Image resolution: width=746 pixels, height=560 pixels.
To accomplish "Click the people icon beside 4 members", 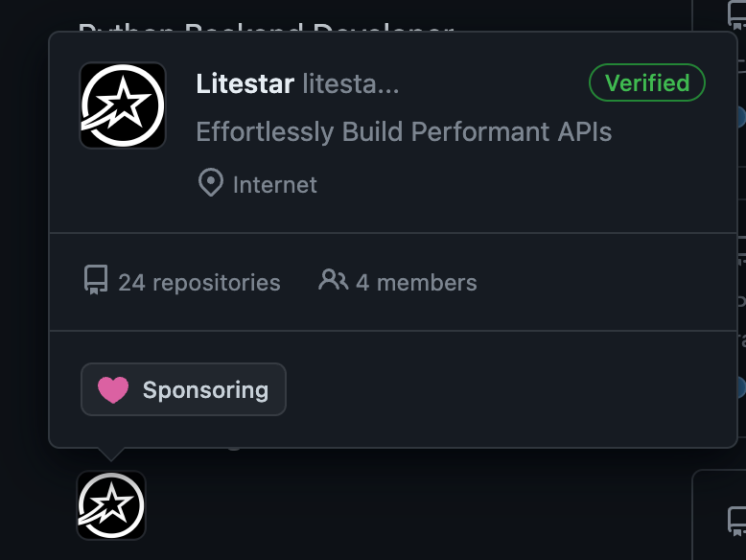I will pos(333,281).
